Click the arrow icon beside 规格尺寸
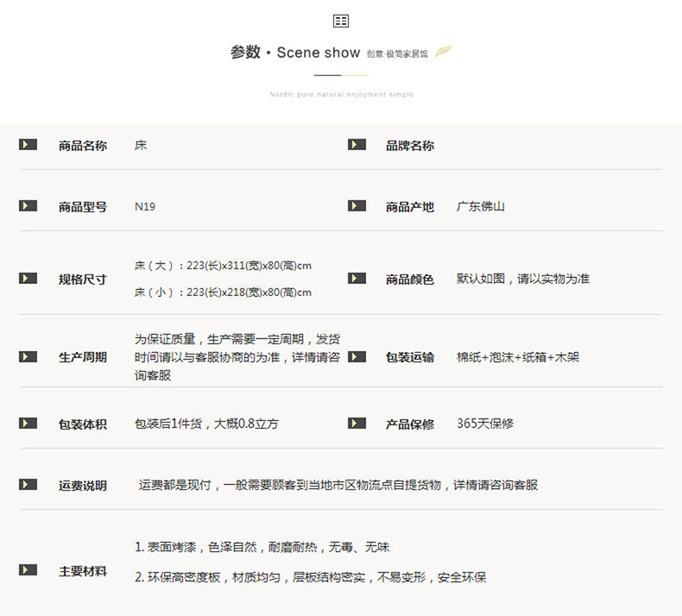The width and height of the screenshot is (682, 616). pyautogui.click(x=28, y=278)
